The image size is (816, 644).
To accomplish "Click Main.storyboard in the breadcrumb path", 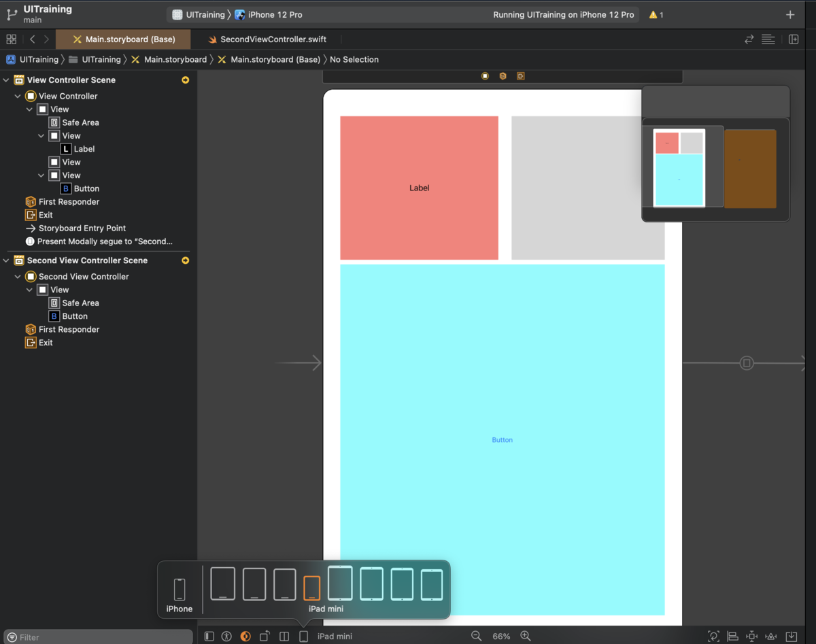I will click(x=169, y=59).
